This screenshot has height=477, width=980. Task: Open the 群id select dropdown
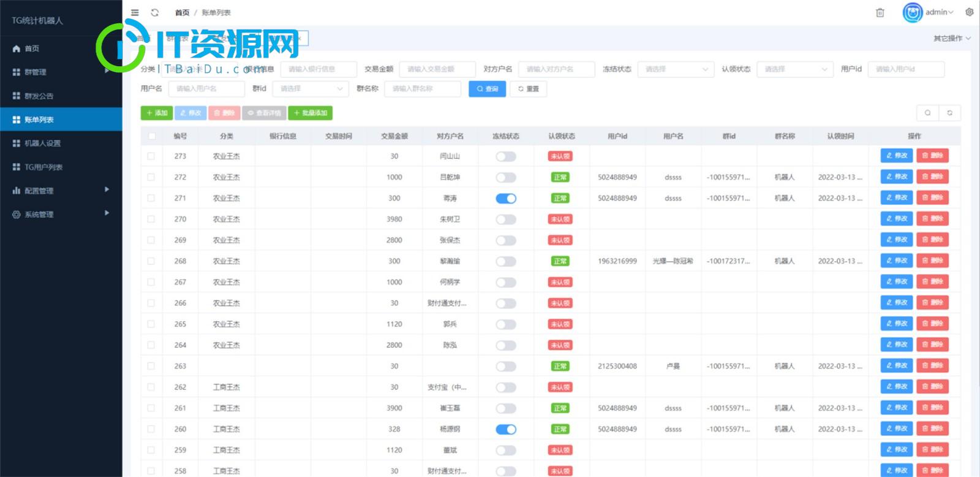pyautogui.click(x=311, y=89)
